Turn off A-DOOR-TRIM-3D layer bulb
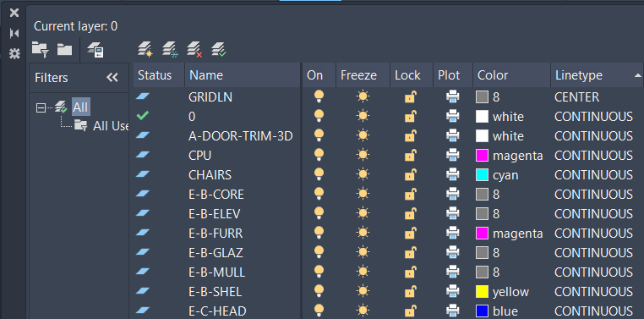Screen dimensions: 644x319 tap(319, 135)
